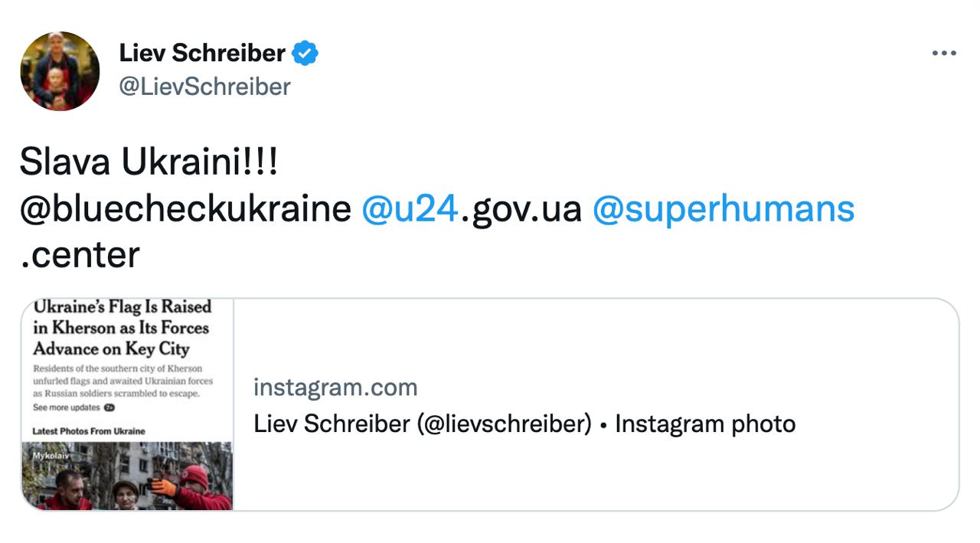Click Liev Schreiber's profile avatar
This screenshot has height=543, width=980.
[60, 71]
